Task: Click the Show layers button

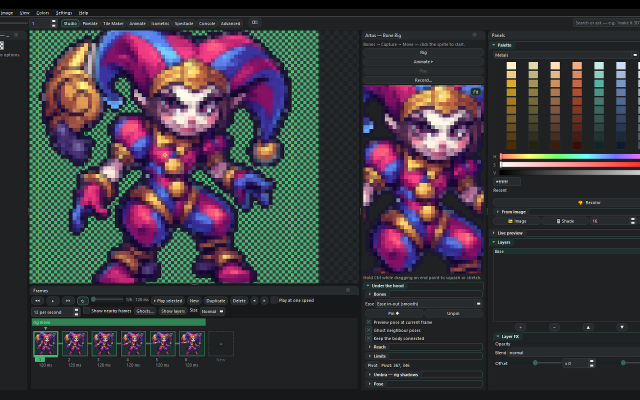Action: [x=173, y=311]
